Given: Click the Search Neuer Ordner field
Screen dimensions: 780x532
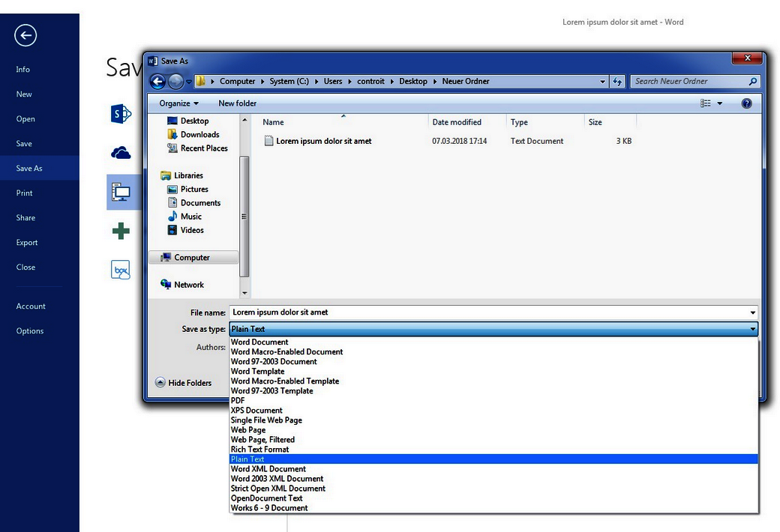Looking at the screenshot, I should (688, 82).
